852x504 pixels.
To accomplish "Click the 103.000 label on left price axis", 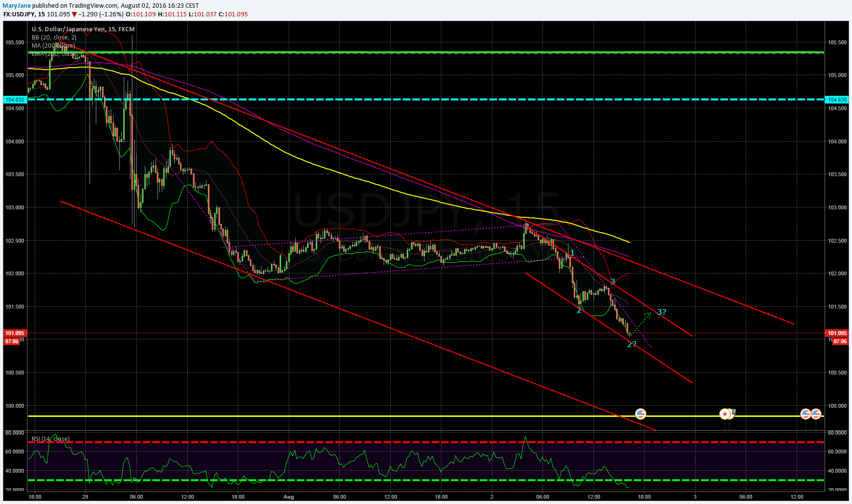I will [x=14, y=207].
